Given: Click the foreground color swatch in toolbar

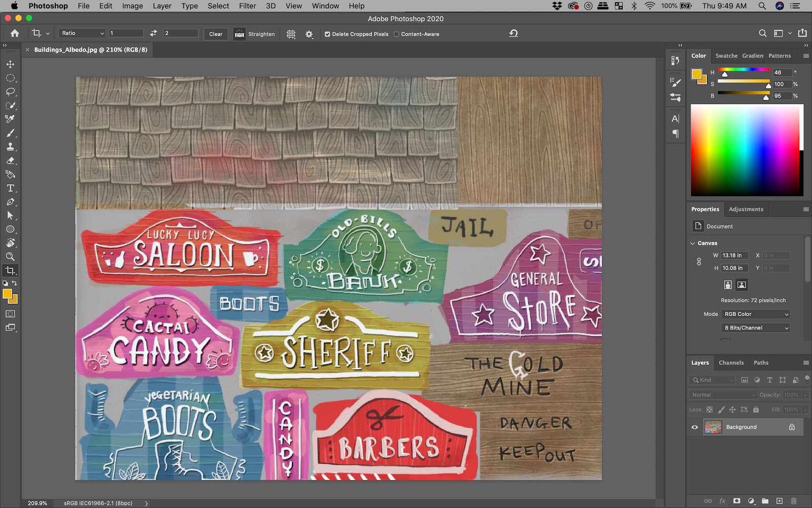Looking at the screenshot, I should (7, 294).
